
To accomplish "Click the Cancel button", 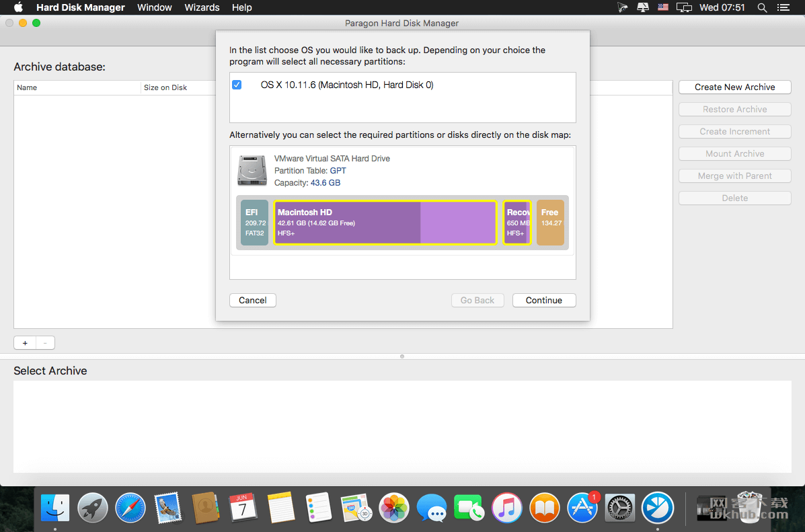I will pos(253,301).
